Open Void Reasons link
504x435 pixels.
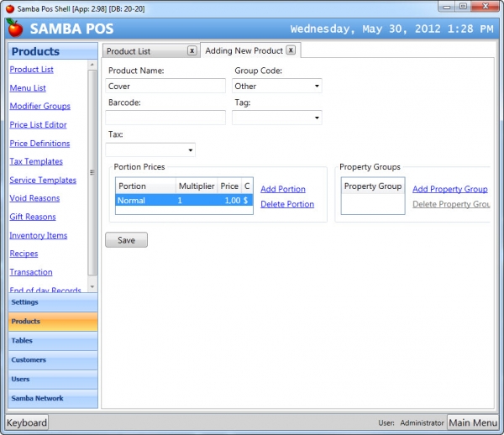[x=34, y=198]
